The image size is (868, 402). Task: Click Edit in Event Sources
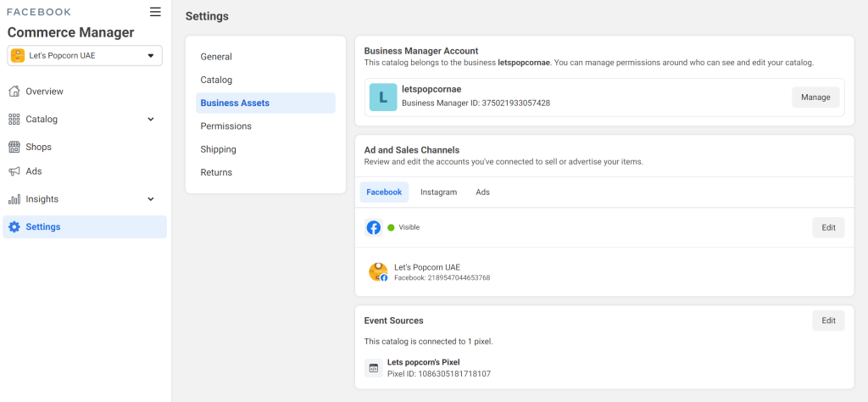(x=828, y=321)
